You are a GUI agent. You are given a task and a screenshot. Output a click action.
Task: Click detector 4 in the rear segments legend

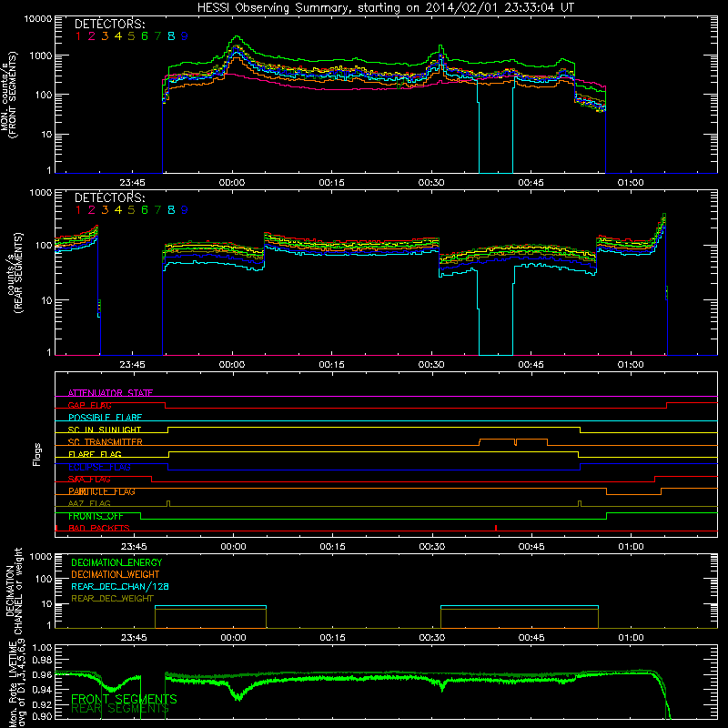[x=118, y=210]
